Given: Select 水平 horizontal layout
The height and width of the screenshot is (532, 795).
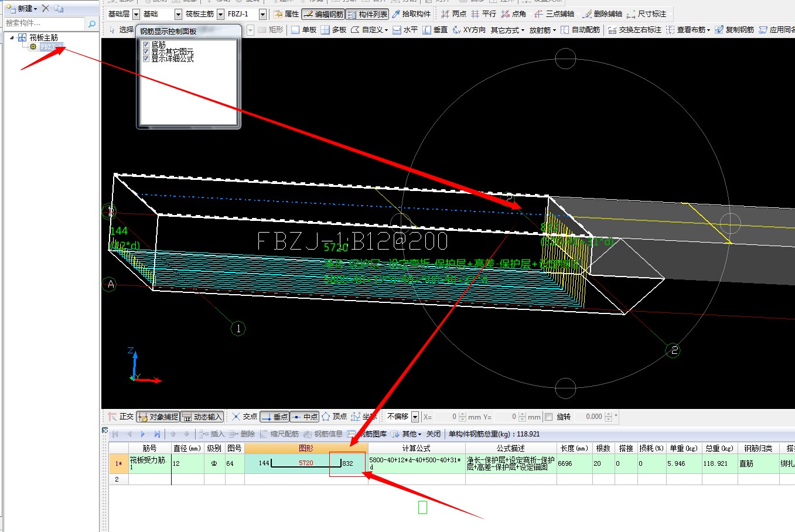Looking at the screenshot, I should 405,29.
